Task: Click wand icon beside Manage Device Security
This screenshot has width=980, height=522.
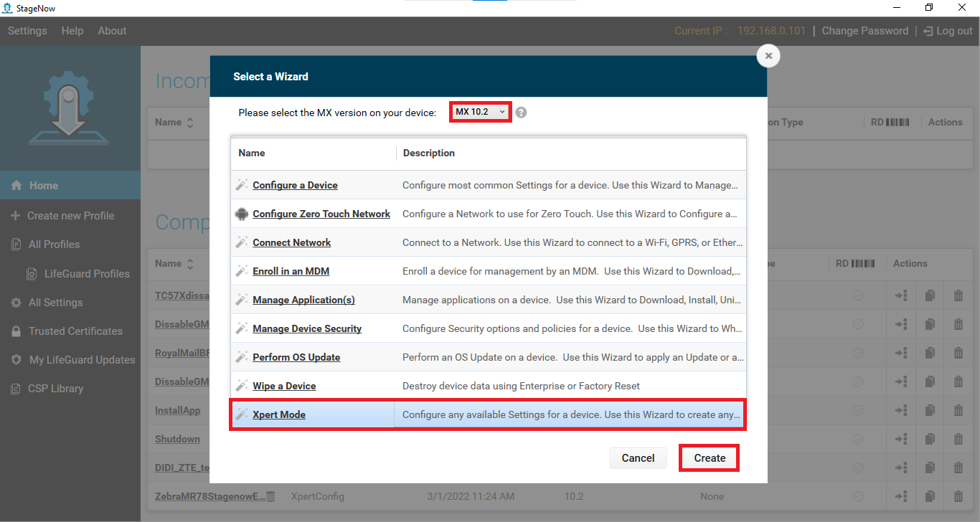Action: [x=241, y=328]
